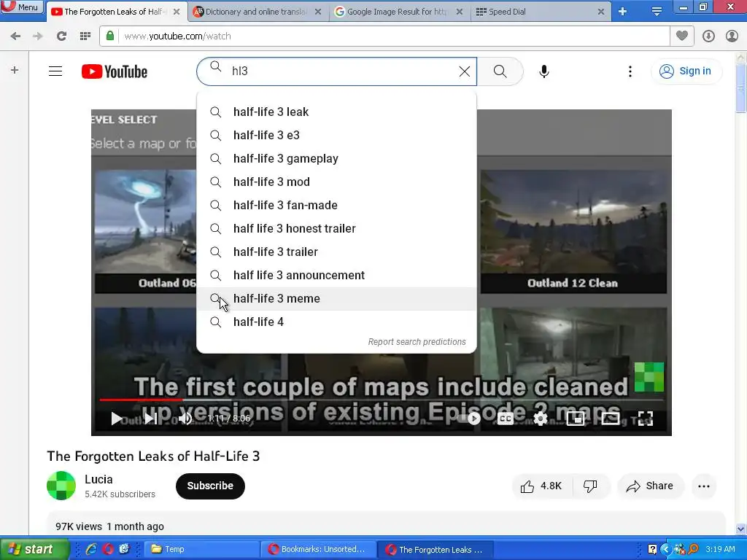Select suggestion half-life 4
The image size is (747, 560).
(x=336, y=322)
